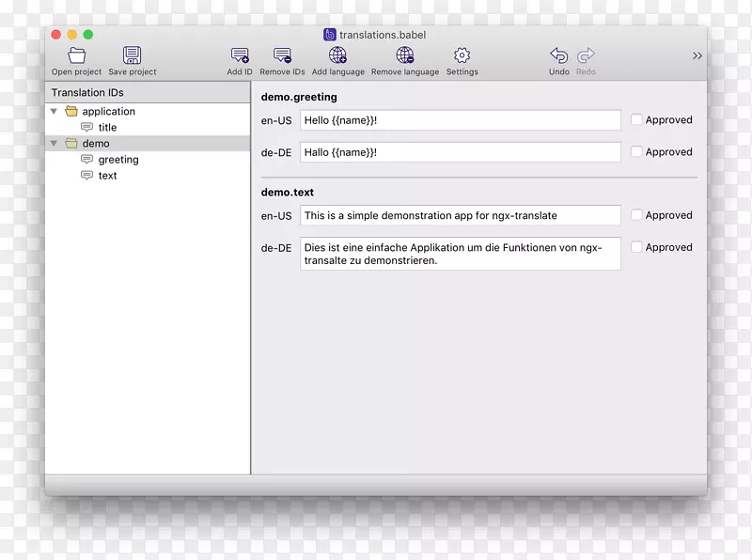The height and width of the screenshot is (560, 752).
Task: Tick Approved for demo.greeting en-US
Action: point(636,120)
